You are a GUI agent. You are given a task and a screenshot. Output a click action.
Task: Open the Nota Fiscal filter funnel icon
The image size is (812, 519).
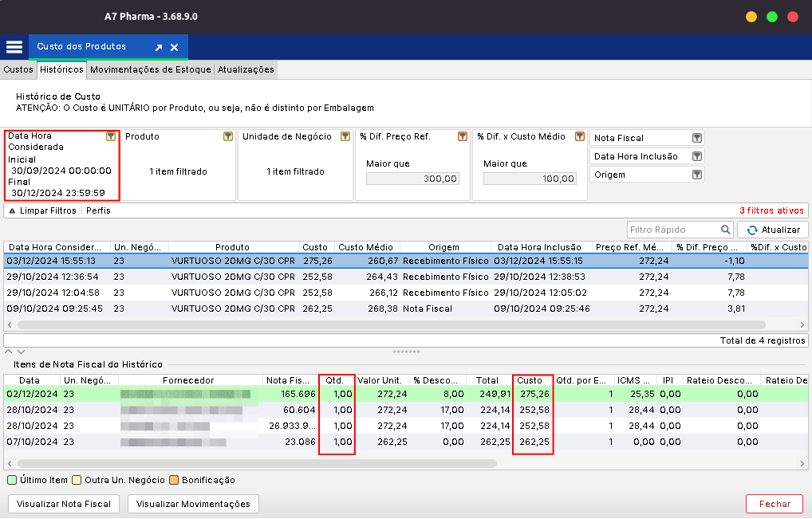(x=697, y=137)
